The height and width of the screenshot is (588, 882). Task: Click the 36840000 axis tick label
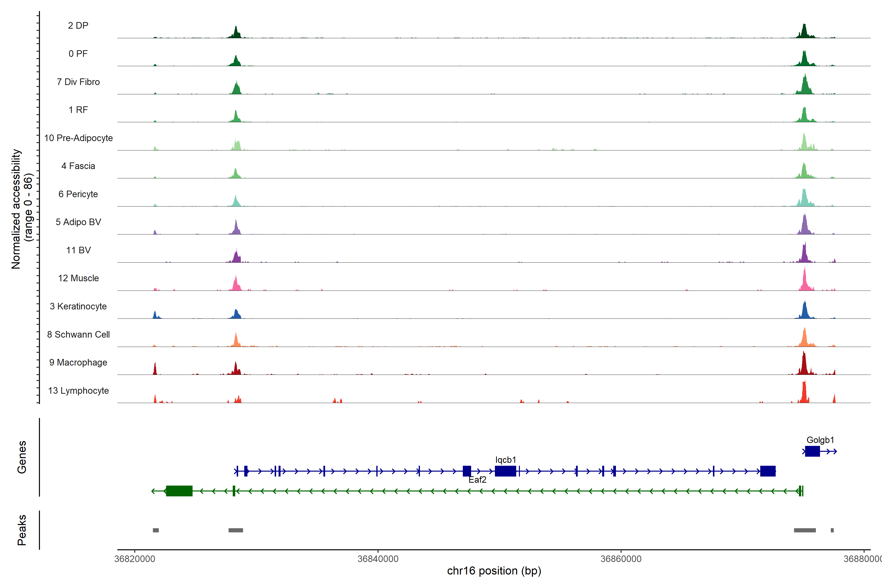coord(378,559)
